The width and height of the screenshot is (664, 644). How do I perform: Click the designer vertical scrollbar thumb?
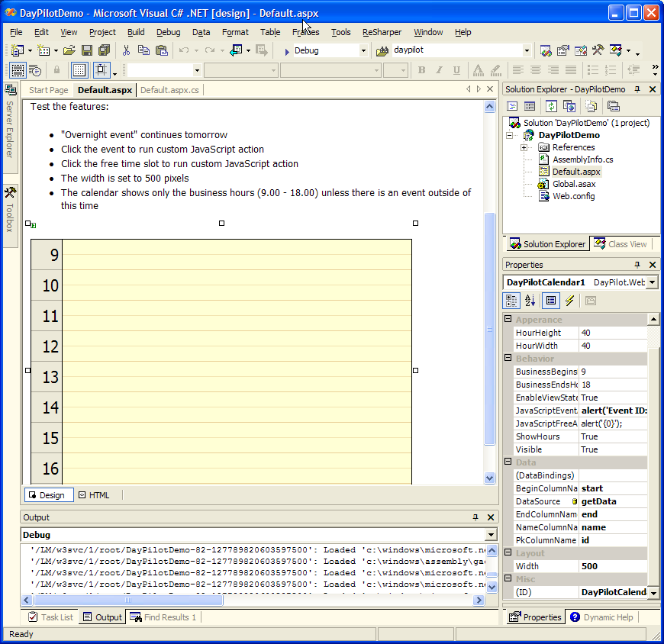[x=489, y=329]
